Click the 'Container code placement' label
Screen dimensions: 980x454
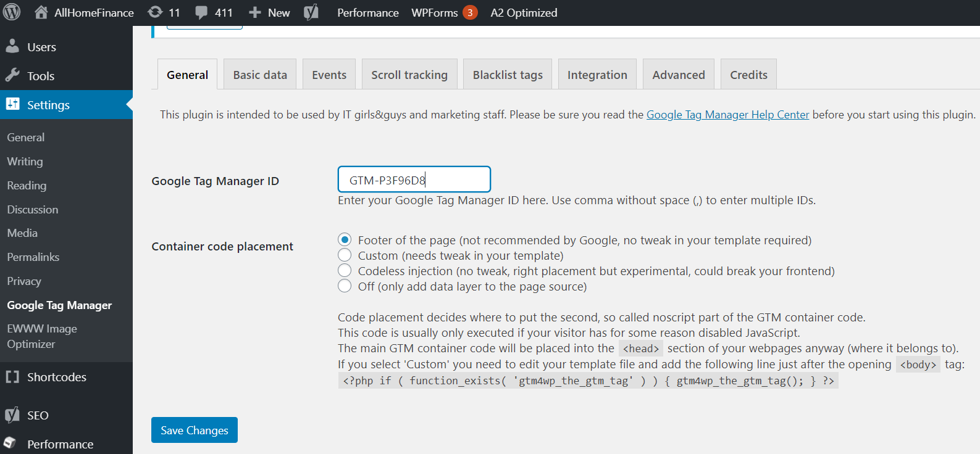pos(222,246)
